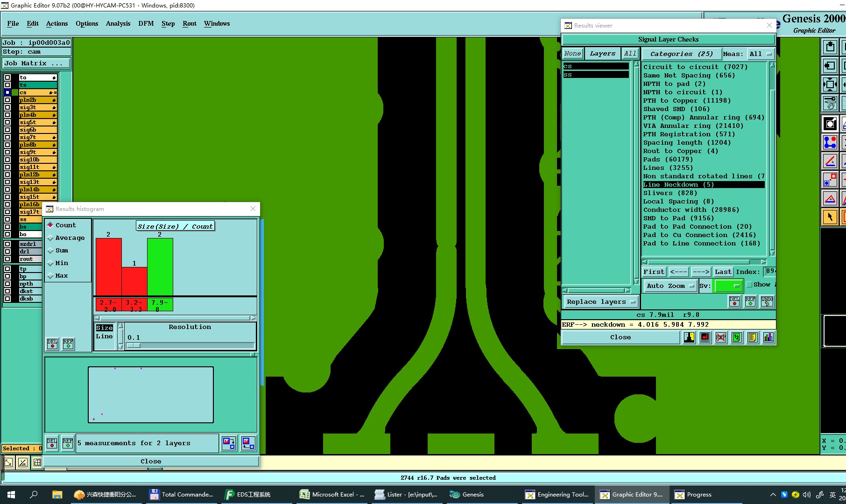
Task: Select 'Conductor width (28986)' category
Action: click(x=691, y=210)
